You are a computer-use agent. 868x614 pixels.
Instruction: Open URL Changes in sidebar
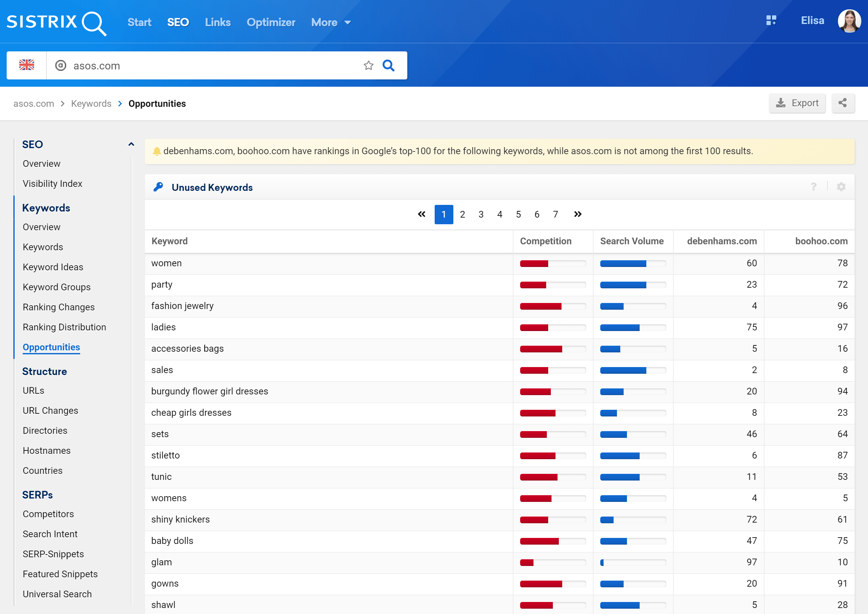tap(50, 410)
